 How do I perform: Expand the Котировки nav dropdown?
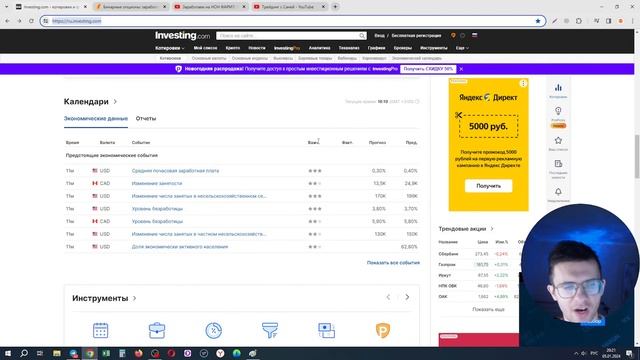pyautogui.click(x=169, y=48)
